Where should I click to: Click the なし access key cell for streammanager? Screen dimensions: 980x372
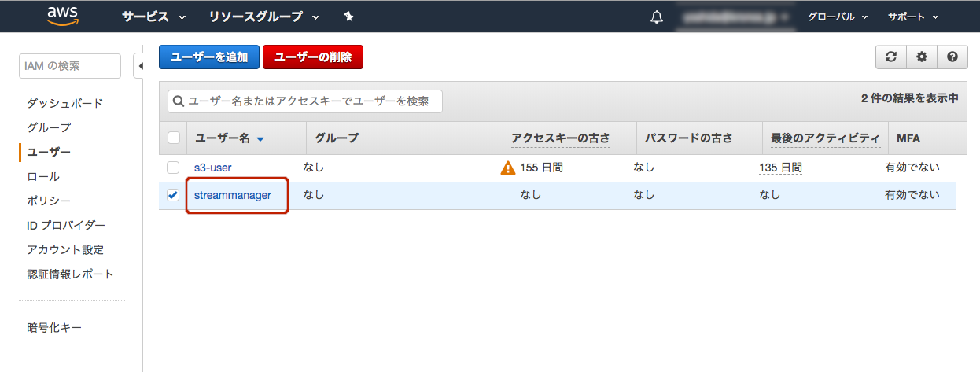click(x=531, y=195)
